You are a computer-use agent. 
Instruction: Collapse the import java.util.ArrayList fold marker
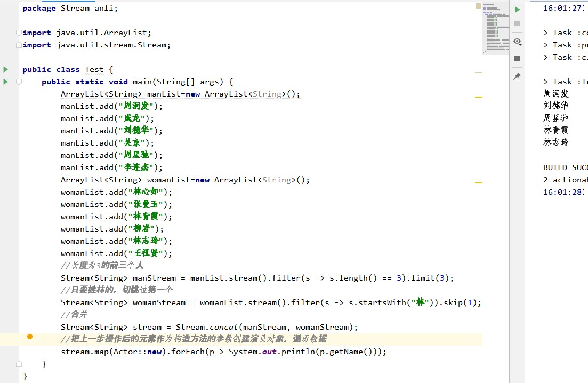[x=18, y=33]
